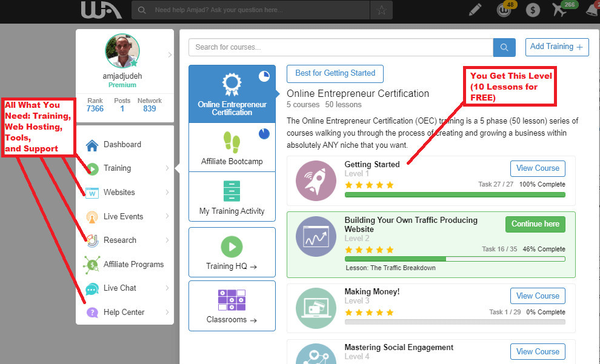
Task: Click the Affiliate Programs dollar network icon
Action: [92, 265]
